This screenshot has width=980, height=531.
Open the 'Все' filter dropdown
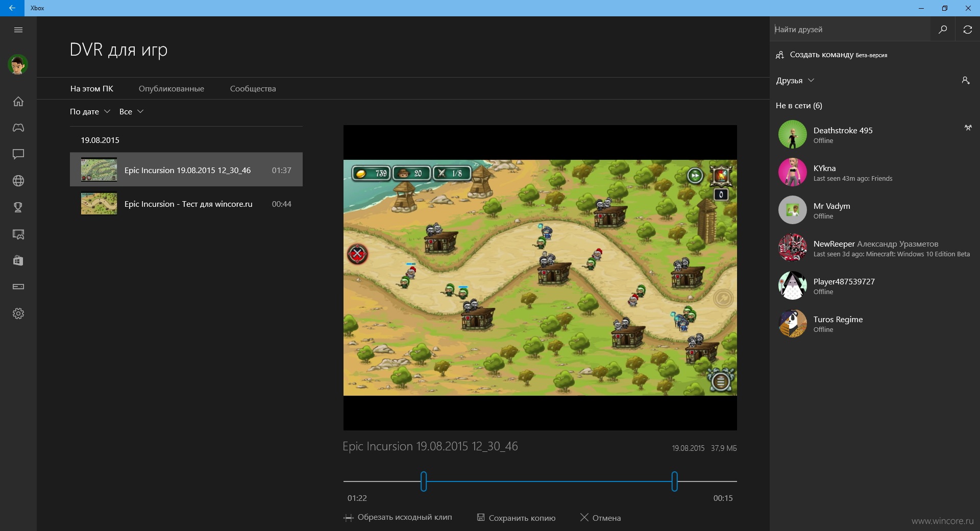coord(131,112)
